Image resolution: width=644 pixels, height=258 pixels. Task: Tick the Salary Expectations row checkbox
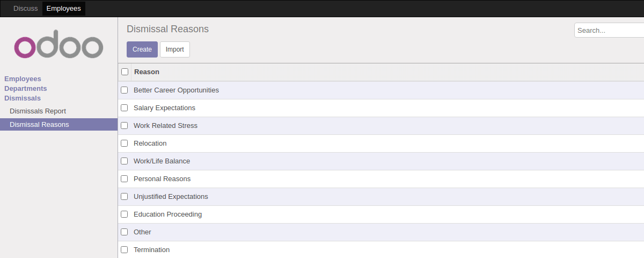(x=125, y=108)
